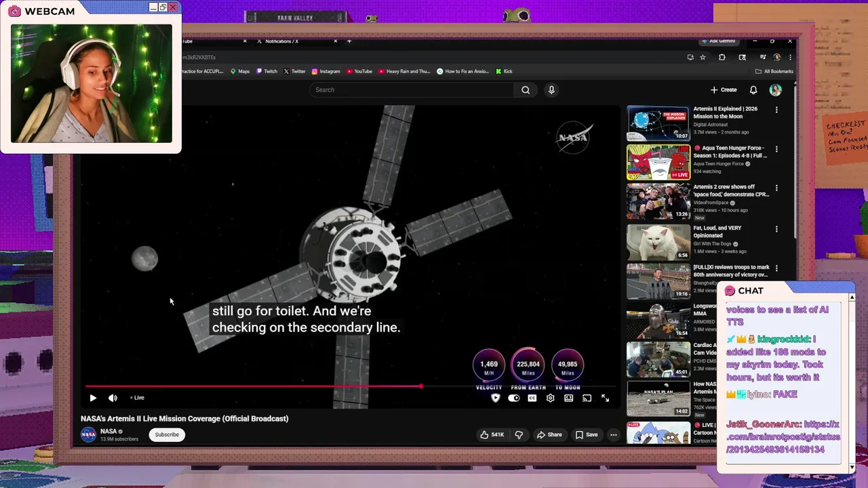This screenshot has width=868, height=488.
Task: Open options for Fat, Loud video
Action: (776, 229)
